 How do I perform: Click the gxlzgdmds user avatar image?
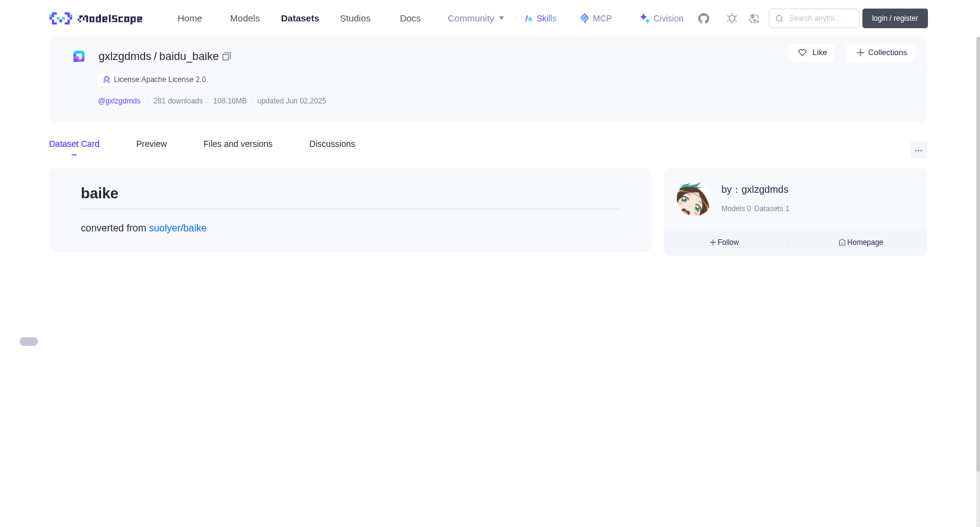pos(693,198)
